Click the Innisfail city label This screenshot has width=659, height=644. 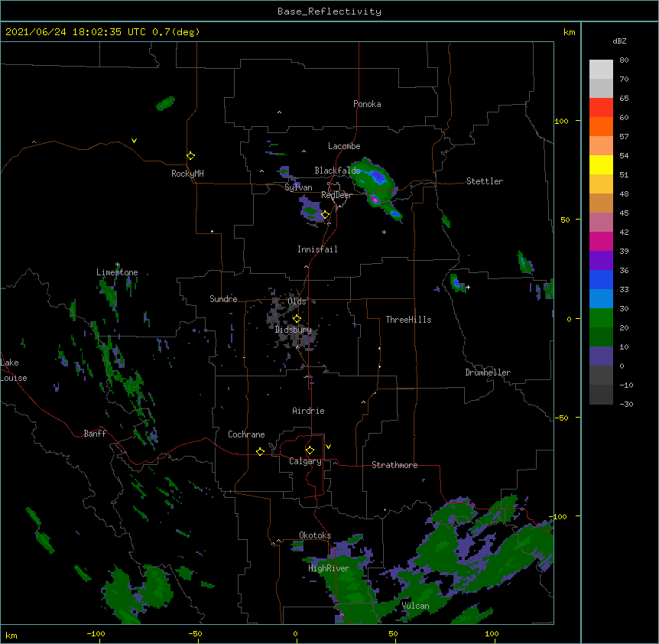[317, 249]
